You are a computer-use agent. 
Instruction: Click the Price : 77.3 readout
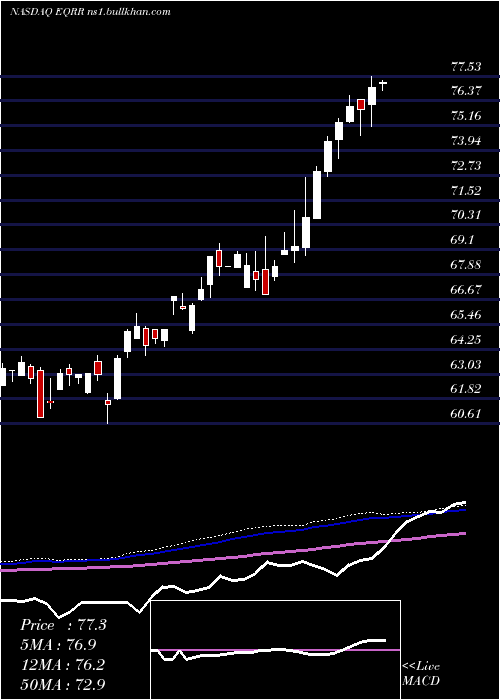coord(63,625)
